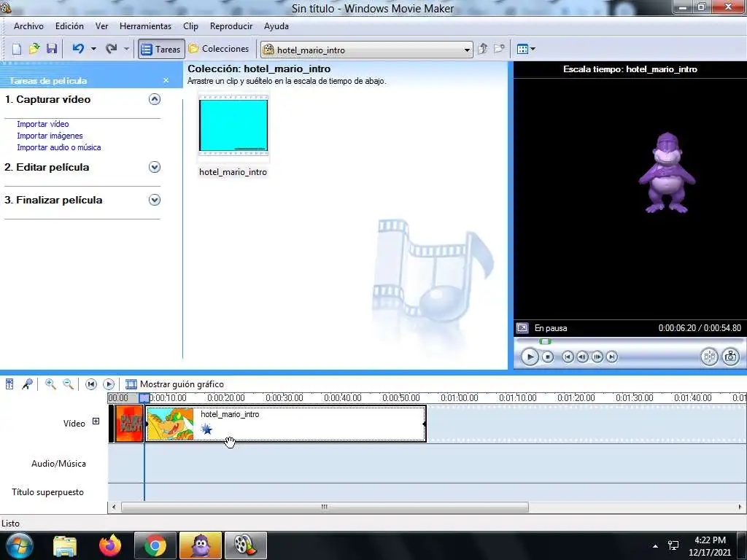The width and height of the screenshot is (747, 560).
Task: Select the first red clip on timeline
Action: (129, 424)
